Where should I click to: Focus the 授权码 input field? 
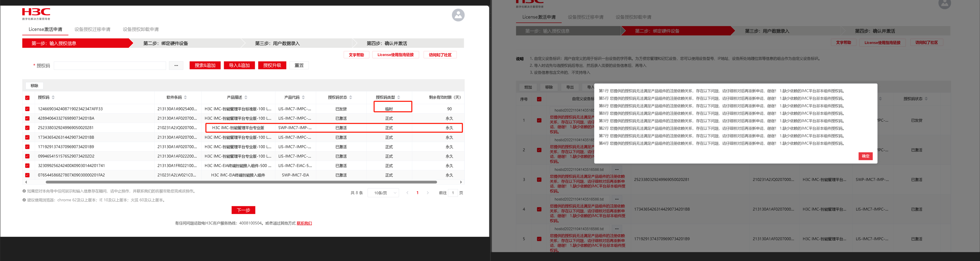110,65
